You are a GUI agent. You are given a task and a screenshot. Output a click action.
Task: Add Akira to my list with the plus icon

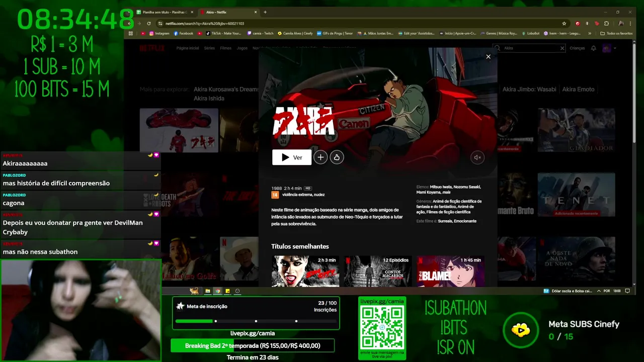[x=320, y=157]
